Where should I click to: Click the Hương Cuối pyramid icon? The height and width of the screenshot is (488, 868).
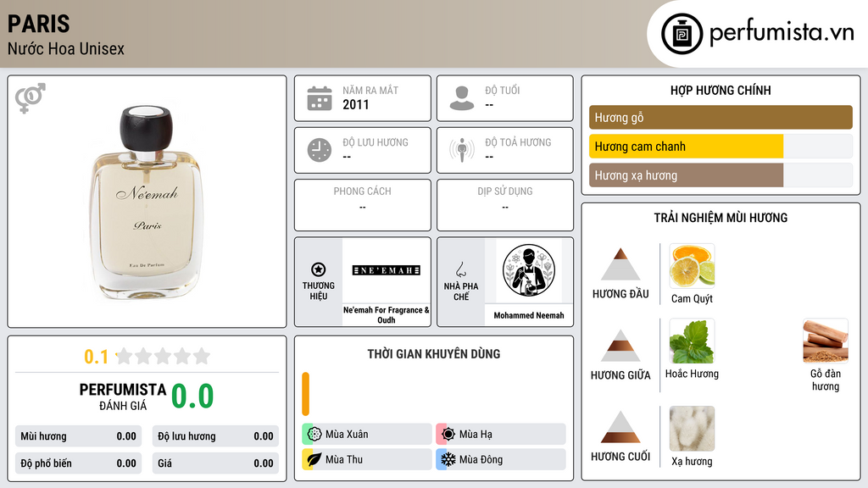[x=620, y=427]
